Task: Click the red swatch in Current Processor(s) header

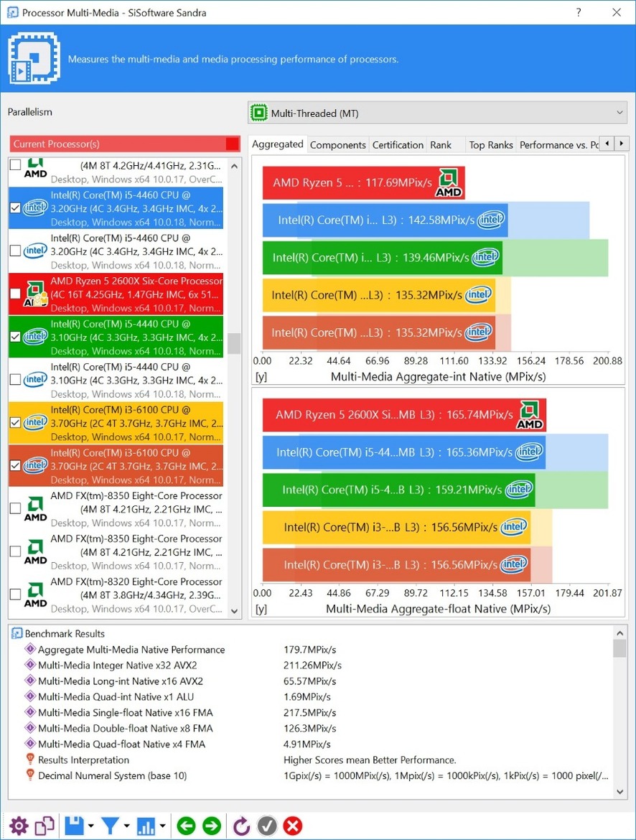Action: pyautogui.click(x=232, y=144)
